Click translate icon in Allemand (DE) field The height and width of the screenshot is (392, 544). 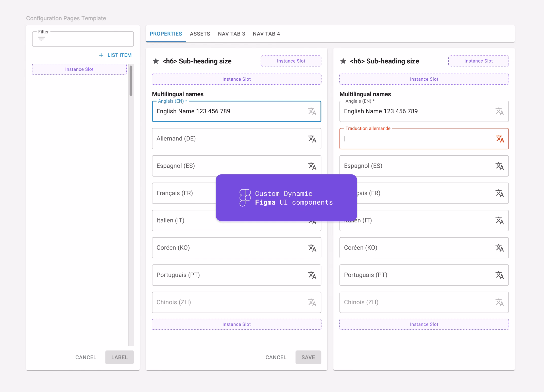click(312, 139)
